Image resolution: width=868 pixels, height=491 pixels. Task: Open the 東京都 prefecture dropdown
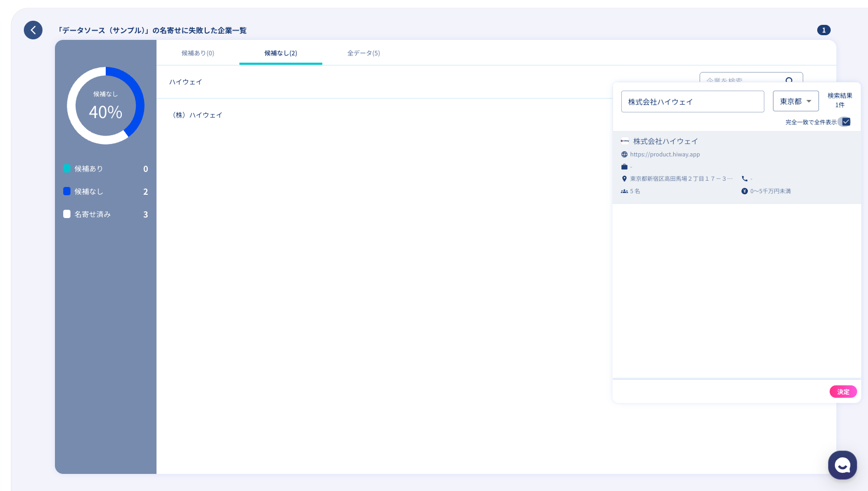pos(795,101)
